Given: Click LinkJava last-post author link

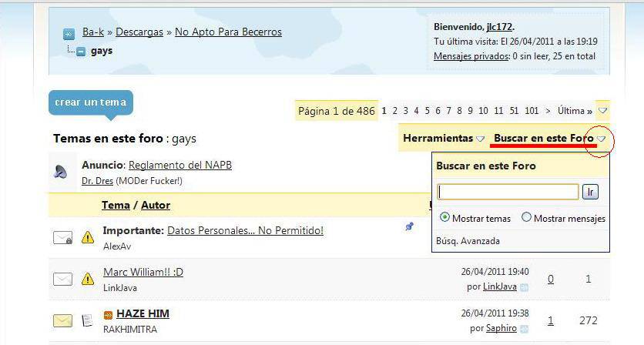Looking at the screenshot, I should pos(499,286).
